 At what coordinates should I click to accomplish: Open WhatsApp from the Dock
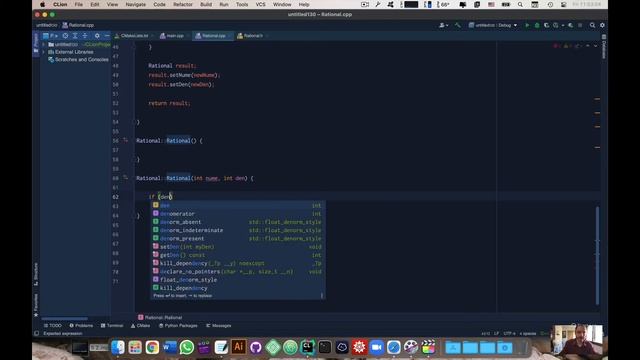point(187,347)
